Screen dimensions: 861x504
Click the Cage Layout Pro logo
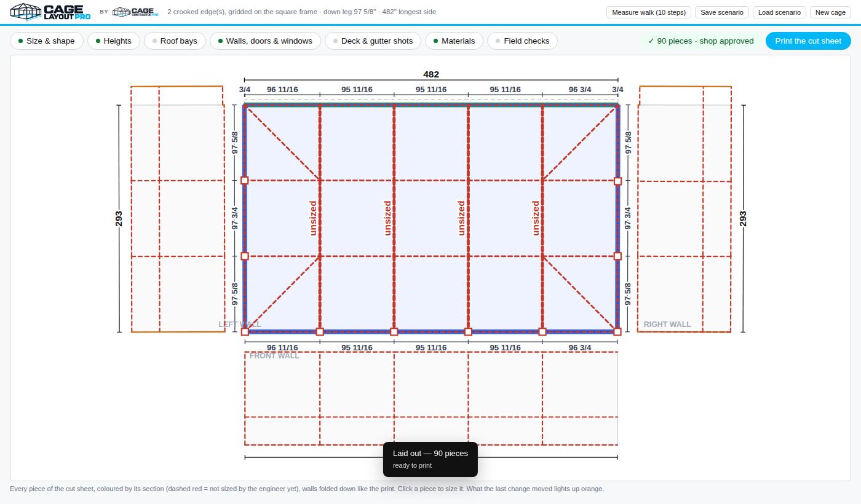click(x=50, y=12)
